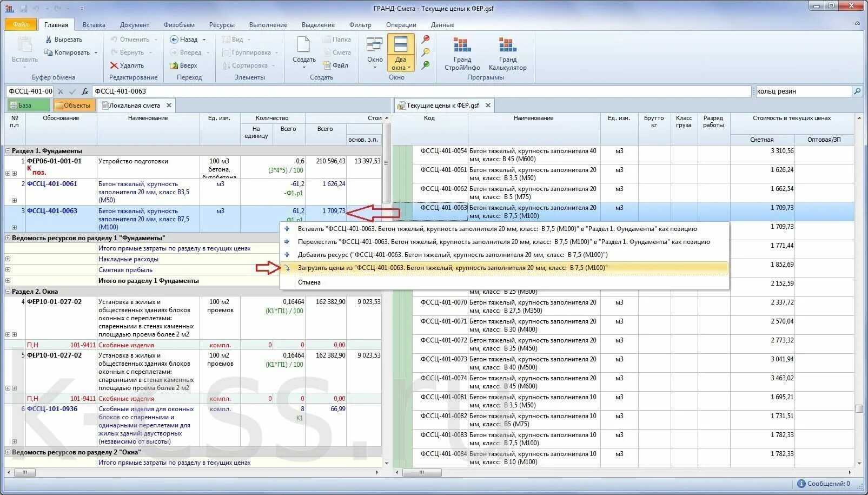Open the Создать dropdown arrow
The width and height of the screenshot is (868, 495).
coord(304,68)
